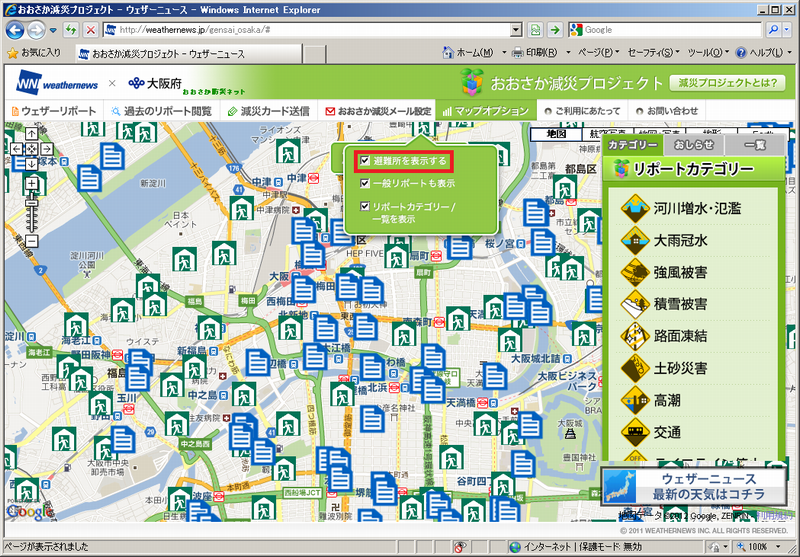Zoom in the map with plus button
Screen dimensions: 800x557
pyautogui.click(x=32, y=184)
